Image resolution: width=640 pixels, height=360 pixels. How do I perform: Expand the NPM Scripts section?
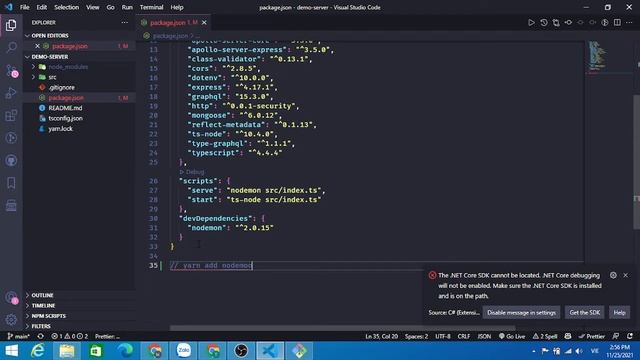[49, 316]
